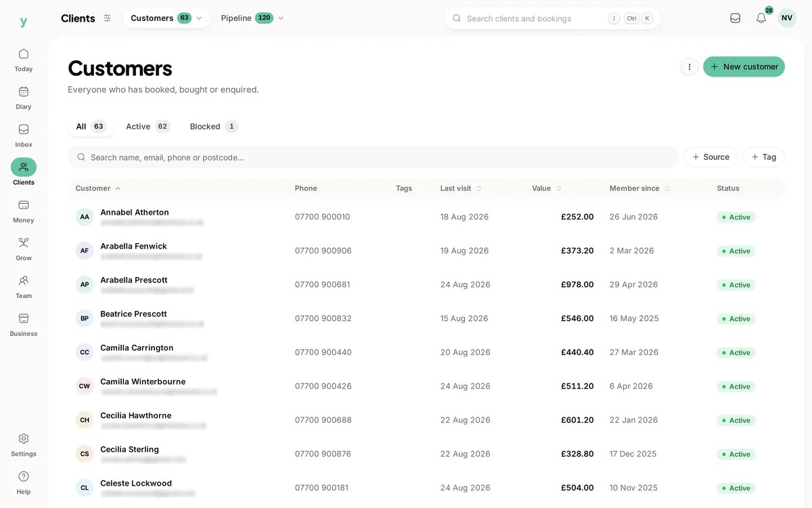812x508 pixels.
Task: Click the BP avatar for Beatrice Prescott
Action: [85, 318]
